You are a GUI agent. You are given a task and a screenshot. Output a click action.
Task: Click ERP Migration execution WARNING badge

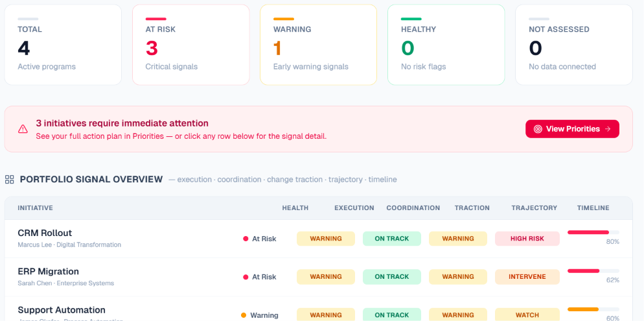click(326, 277)
